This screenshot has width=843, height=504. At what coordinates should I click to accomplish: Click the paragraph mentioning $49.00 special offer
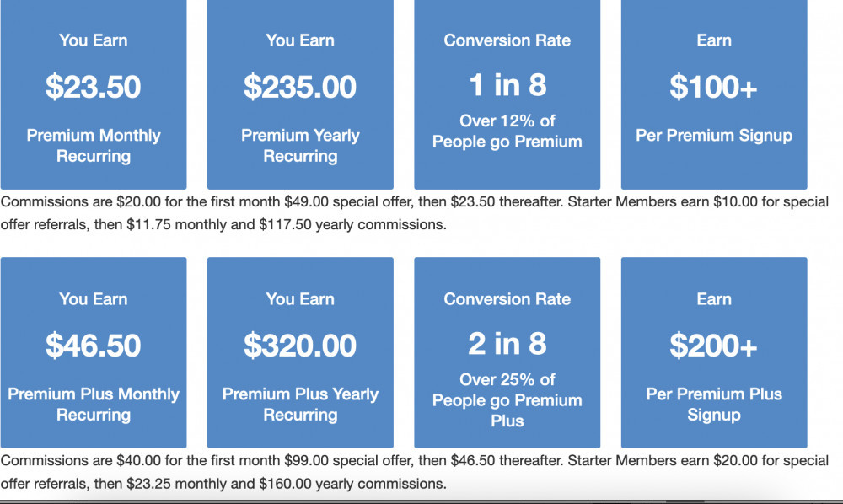415,214
